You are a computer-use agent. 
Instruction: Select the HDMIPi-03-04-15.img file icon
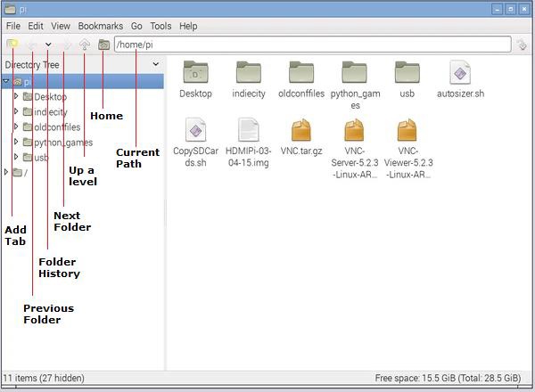click(249, 129)
